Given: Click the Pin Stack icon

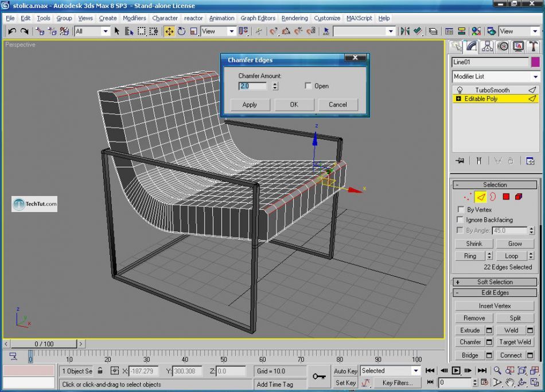Looking at the screenshot, I should 460,161.
